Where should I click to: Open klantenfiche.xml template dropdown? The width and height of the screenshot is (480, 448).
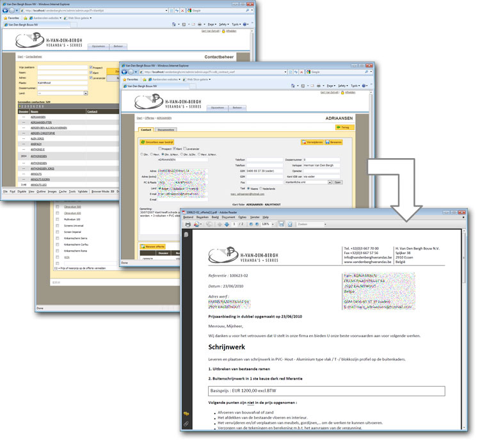click(x=330, y=182)
